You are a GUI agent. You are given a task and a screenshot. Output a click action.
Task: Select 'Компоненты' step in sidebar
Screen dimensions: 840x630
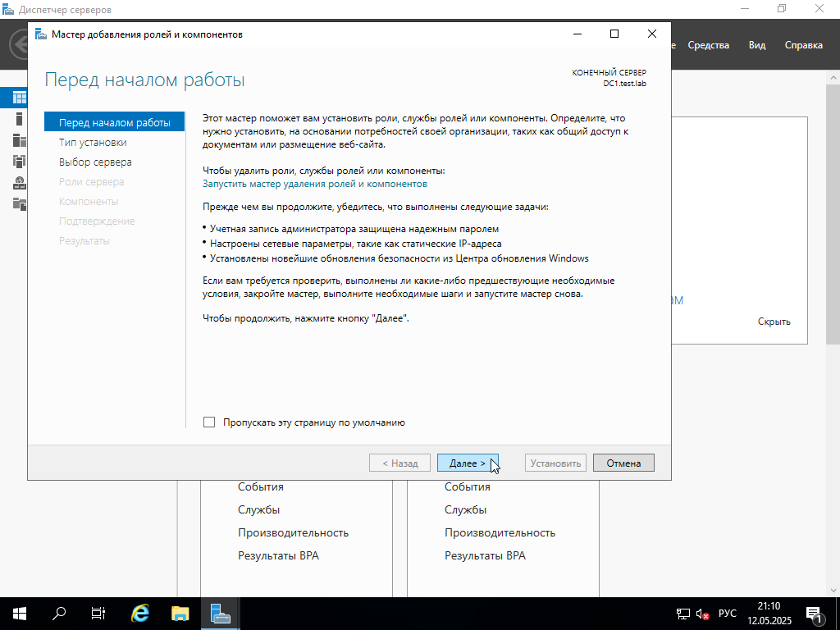click(89, 202)
